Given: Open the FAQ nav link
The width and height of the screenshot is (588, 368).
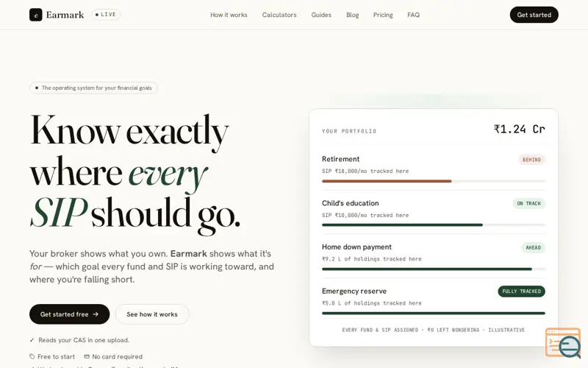Looking at the screenshot, I should 413,15.
